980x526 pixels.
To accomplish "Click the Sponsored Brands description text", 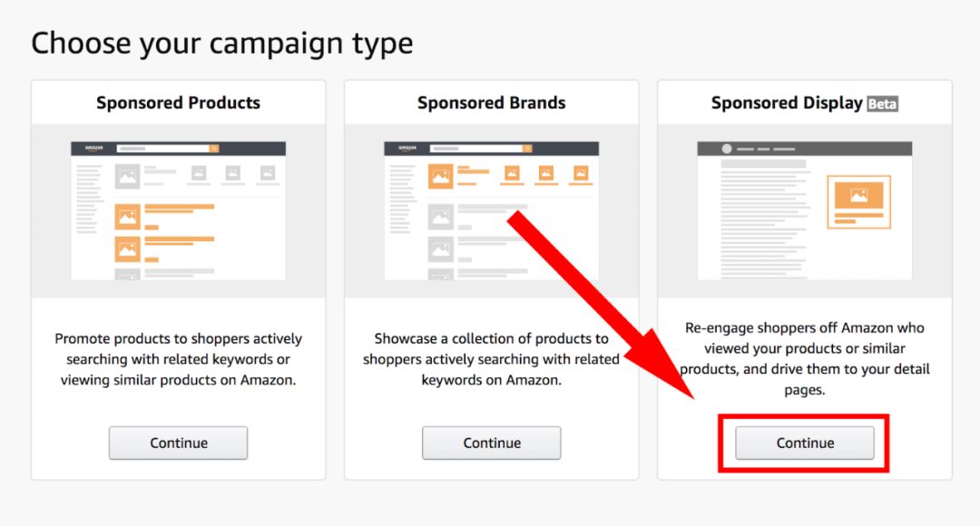I will pos(491,359).
